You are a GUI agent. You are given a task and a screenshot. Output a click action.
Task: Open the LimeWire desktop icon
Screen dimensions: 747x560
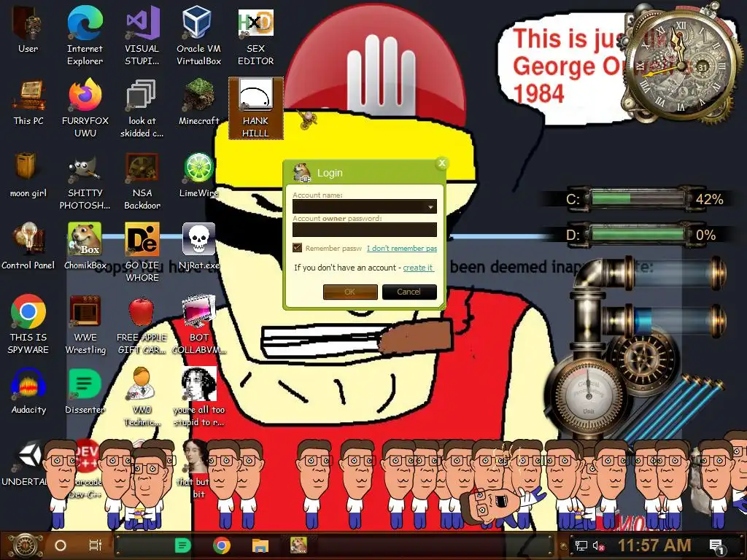pyautogui.click(x=198, y=175)
